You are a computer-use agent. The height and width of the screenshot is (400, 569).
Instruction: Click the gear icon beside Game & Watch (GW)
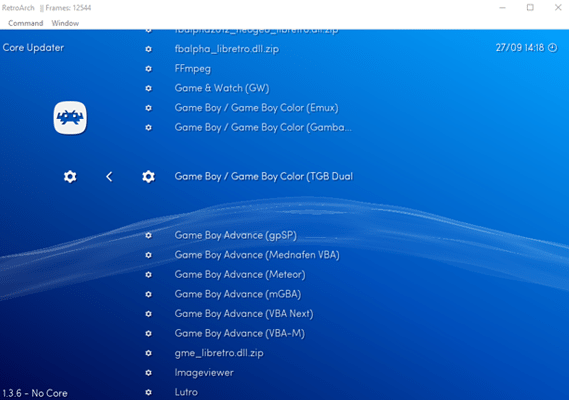point(148,88)
